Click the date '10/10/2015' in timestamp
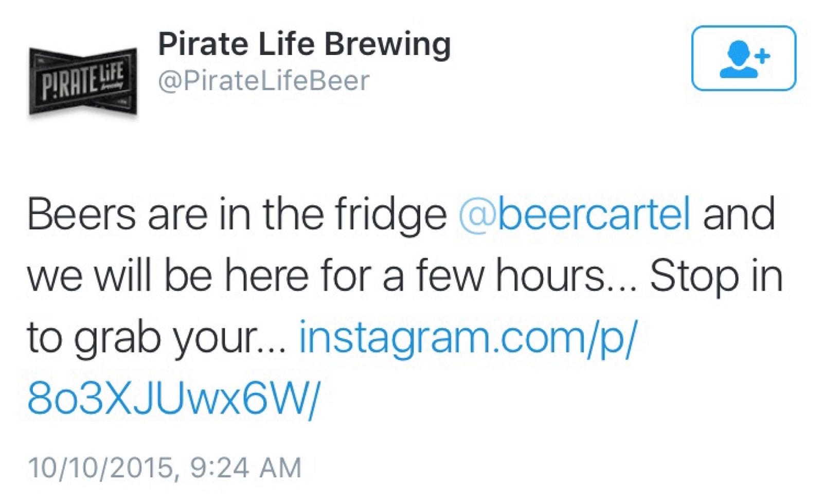 click(x=101, y=467)
